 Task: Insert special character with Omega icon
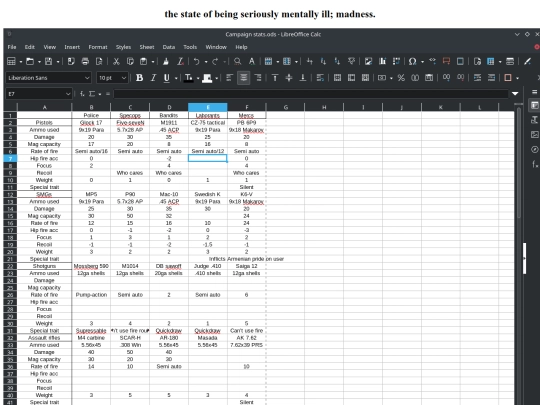click(412, 61)
